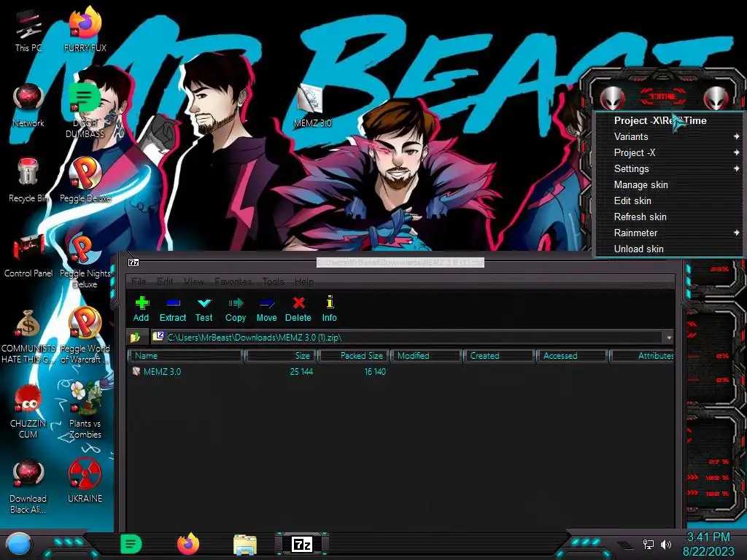This screenshot has width=747, height=560.
Task: Click the Project -X\RealTime menu header
Action: click(x=670, y=120)
